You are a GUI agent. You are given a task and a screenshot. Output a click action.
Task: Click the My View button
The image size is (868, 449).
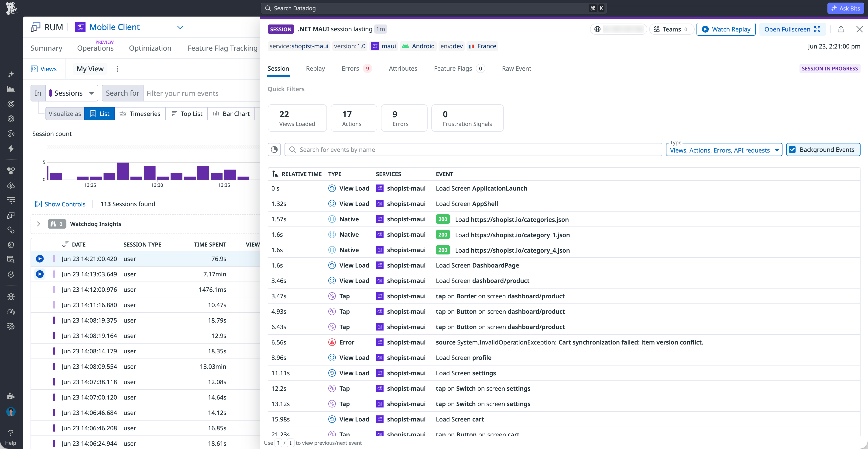tap(90, 69)
